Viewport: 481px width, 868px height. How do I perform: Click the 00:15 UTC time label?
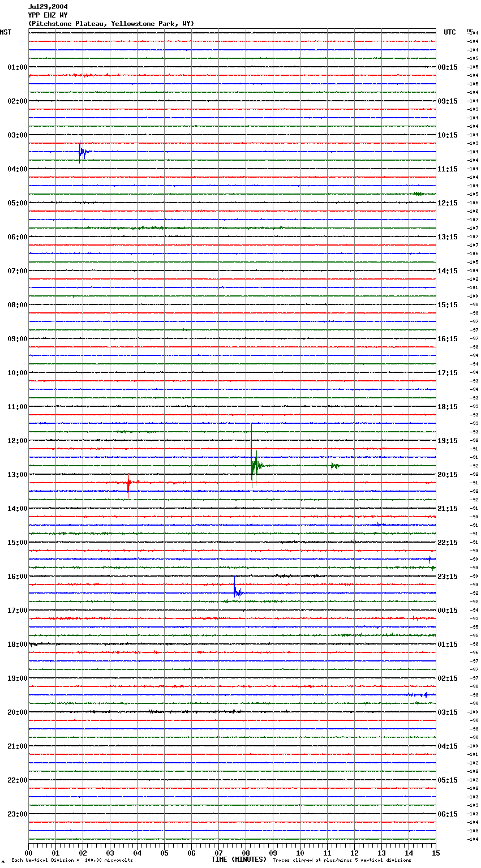[x=448, y=611]
